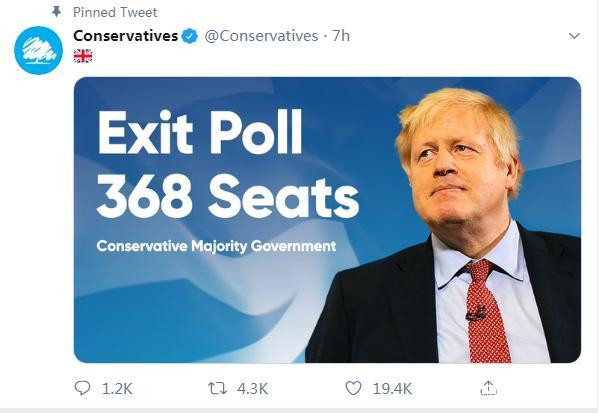Image resolution: width=601 pixels, height=413 pixels.
Task: Click 'Conservative Majority Government' caption text
Action: coord(216,246)
